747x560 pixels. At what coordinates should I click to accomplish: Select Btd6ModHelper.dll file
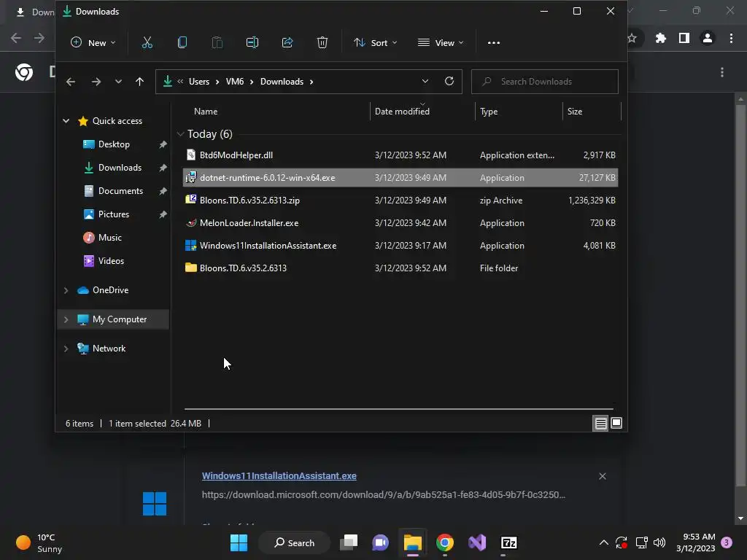coord(400,155)
